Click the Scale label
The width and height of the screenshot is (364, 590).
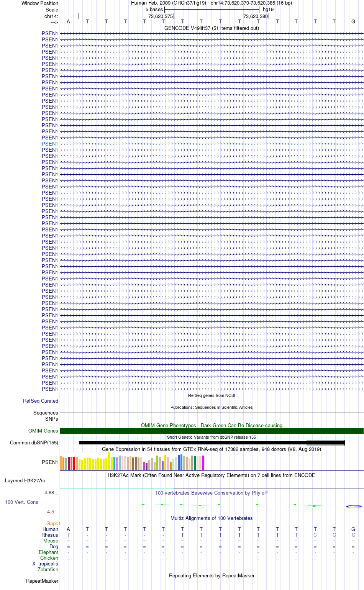pyautogui.click(x=52, y=10)
